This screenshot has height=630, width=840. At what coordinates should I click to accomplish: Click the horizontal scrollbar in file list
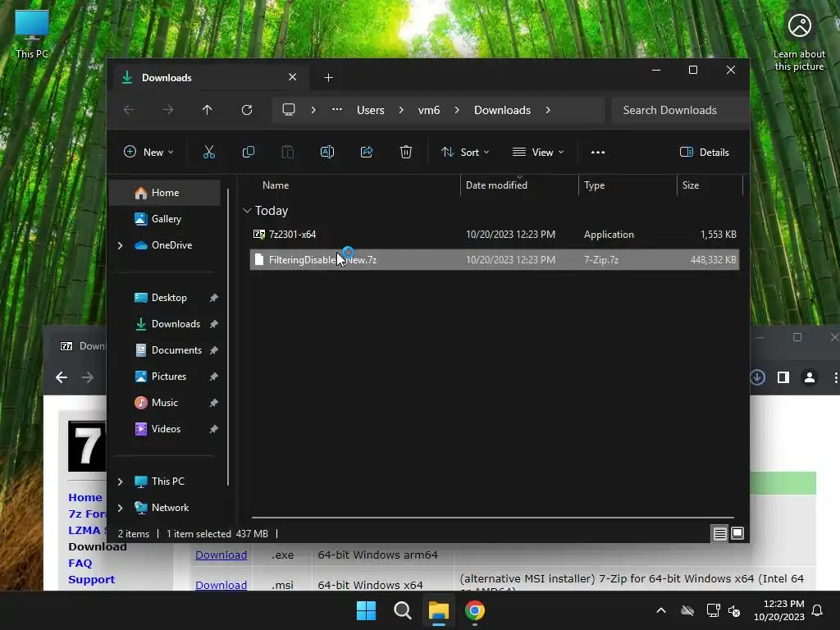(x=493, y=518)
